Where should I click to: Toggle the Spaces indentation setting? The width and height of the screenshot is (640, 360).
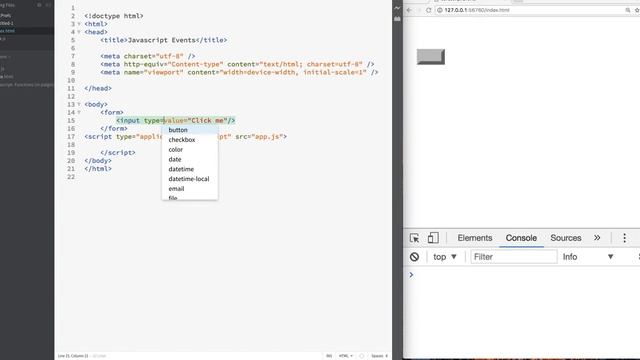tap(380, 356)
